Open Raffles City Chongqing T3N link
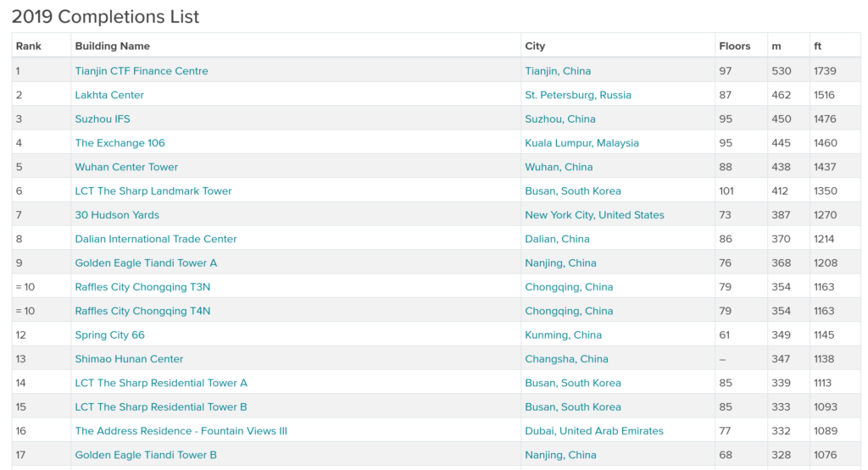Image resolution: width=868 pixels, height=470 pixels. point(142,287)
